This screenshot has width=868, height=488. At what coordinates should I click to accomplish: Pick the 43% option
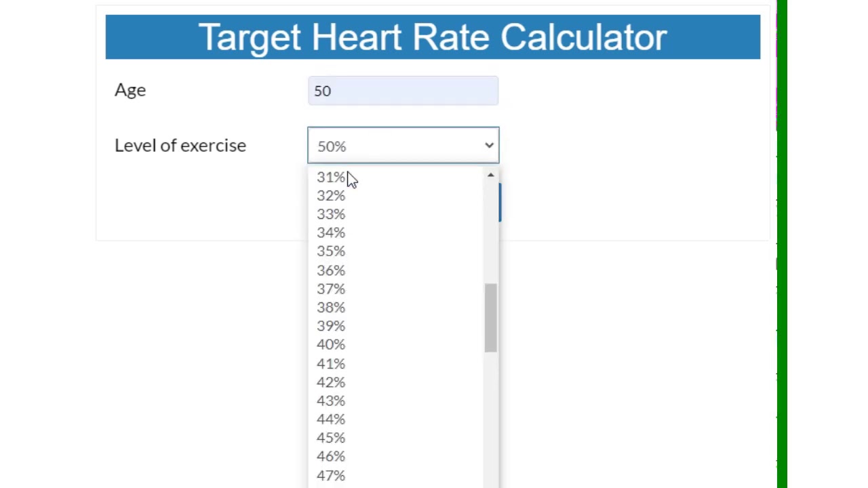tap(331, 401)
